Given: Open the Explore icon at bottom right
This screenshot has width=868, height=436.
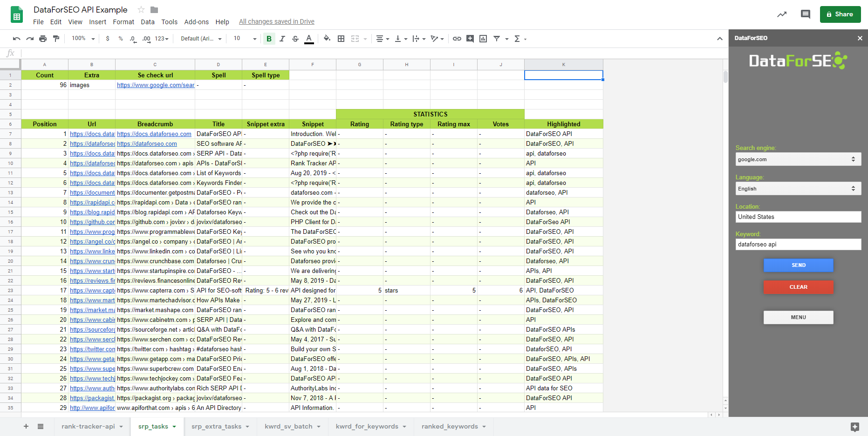Looking at the screenshot, I should click(x=854, y=427).
